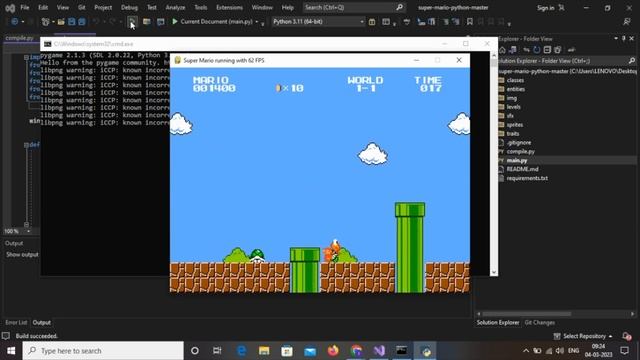Click the Open File folder icon
640x360 pixels.
point(61,22)
